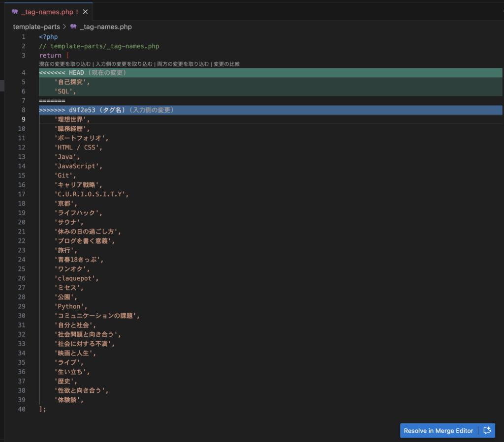This screenshot has height=442, width=504.
Task: Click 変更の比較 to compare changes
Action: (x=226, y=64)
